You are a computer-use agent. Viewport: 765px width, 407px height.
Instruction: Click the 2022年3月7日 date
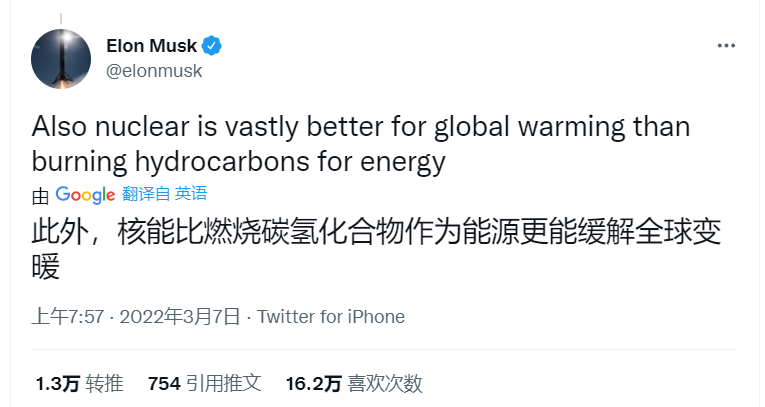pos(180,317)
